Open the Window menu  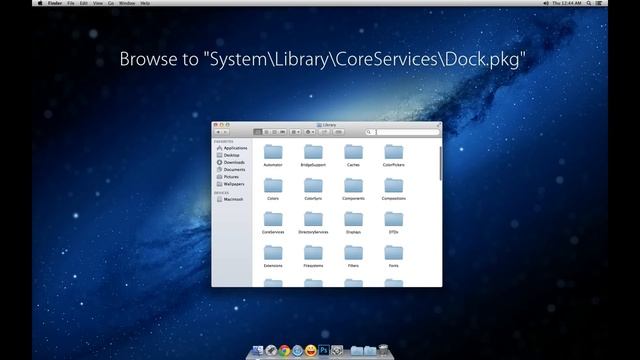click(127, 3)
